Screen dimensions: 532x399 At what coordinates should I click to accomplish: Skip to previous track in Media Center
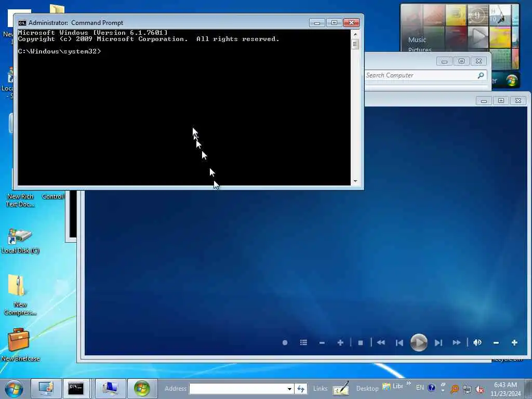click(x=400, y=343)
